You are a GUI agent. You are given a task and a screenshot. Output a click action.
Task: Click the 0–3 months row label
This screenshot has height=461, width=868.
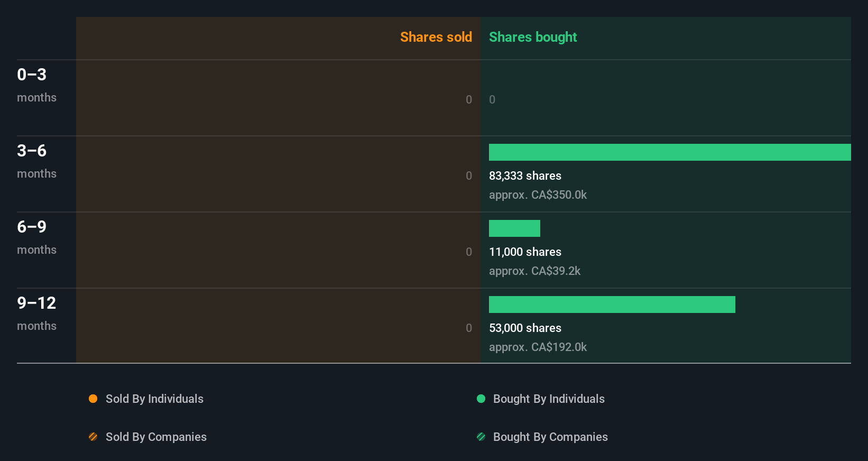pos(36,85)
